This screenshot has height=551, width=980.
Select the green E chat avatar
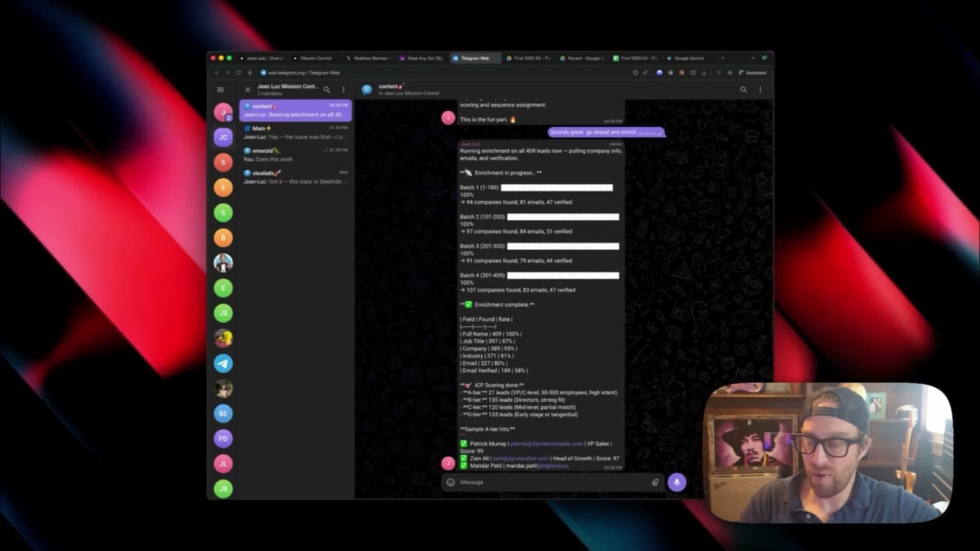(224, 288)
